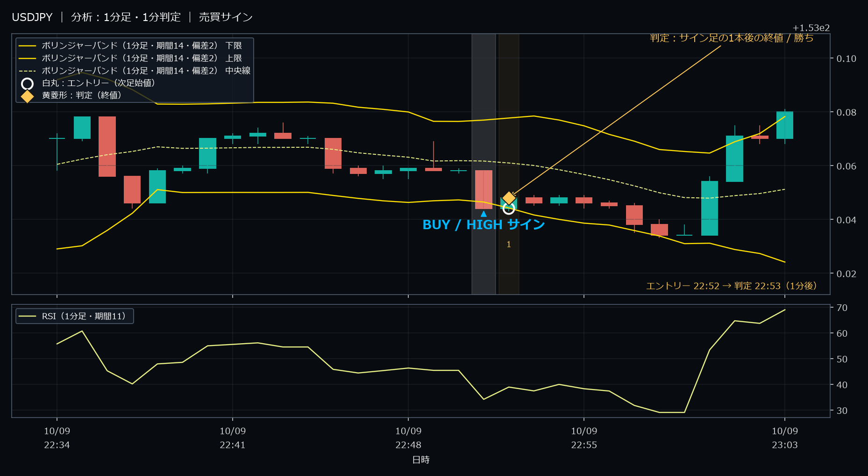
Task: Click the RSI axis label 50
Action: pos(842,359)
